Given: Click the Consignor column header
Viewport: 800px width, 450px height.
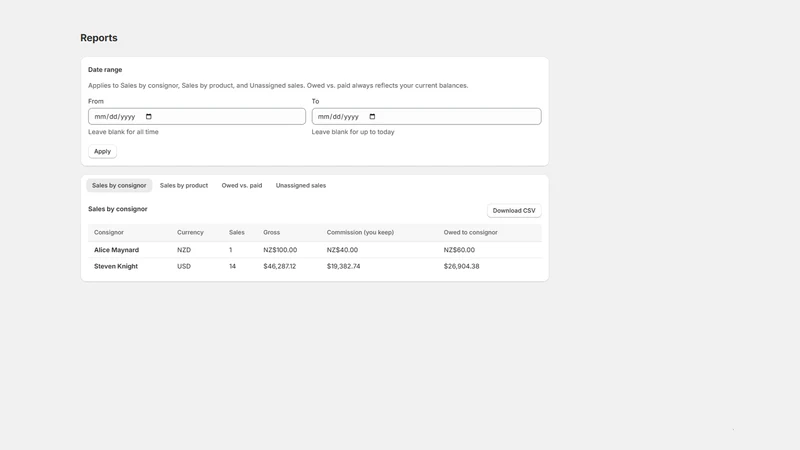Looking at the screenshot, I should 109,232.
